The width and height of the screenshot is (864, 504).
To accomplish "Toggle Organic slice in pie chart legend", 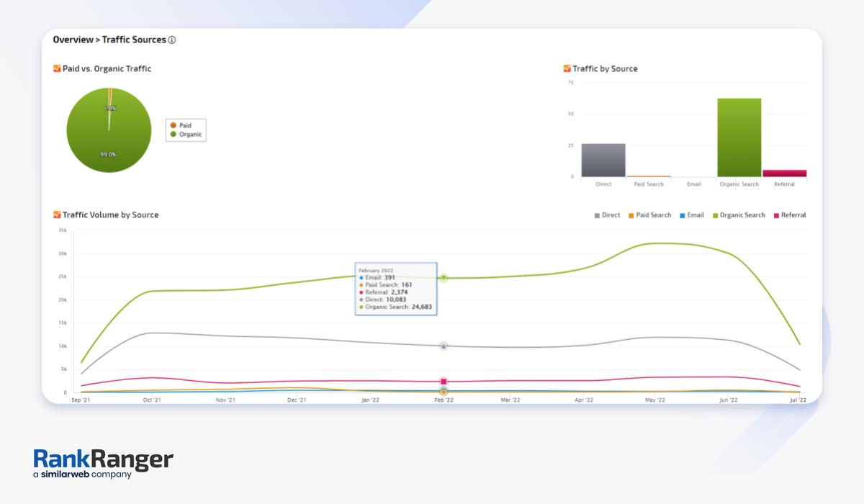I will [x=186, y=135].
